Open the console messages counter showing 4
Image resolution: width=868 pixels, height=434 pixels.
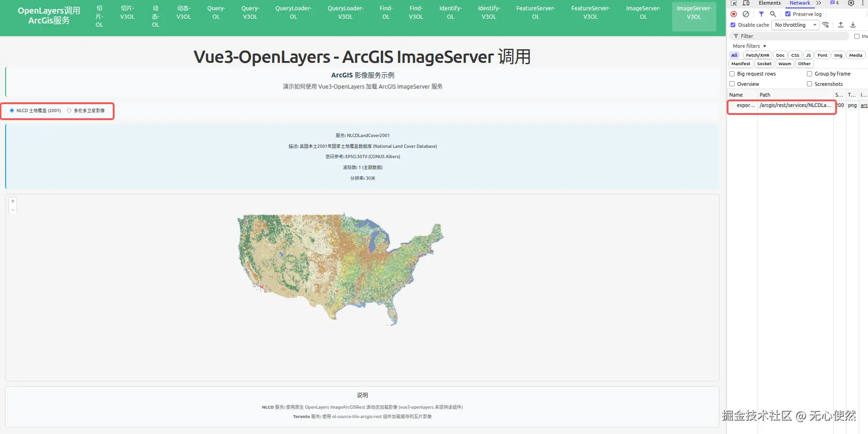[x=834, y=3]
